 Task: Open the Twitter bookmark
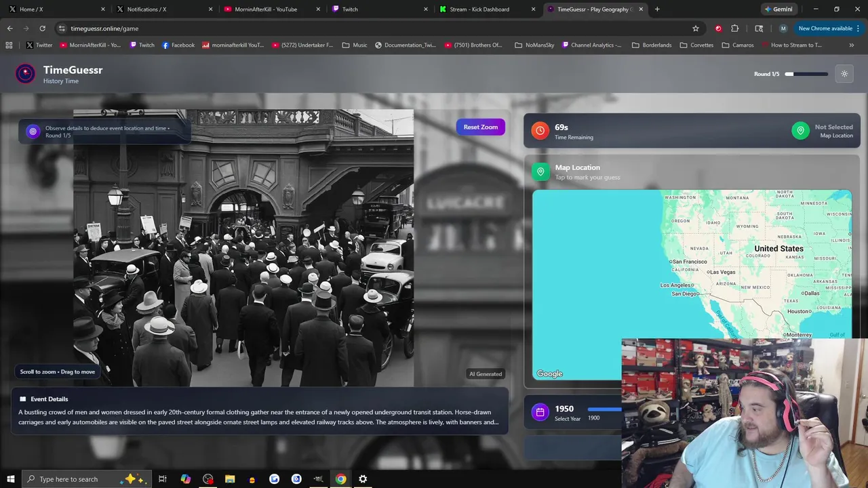pos(39,45)
